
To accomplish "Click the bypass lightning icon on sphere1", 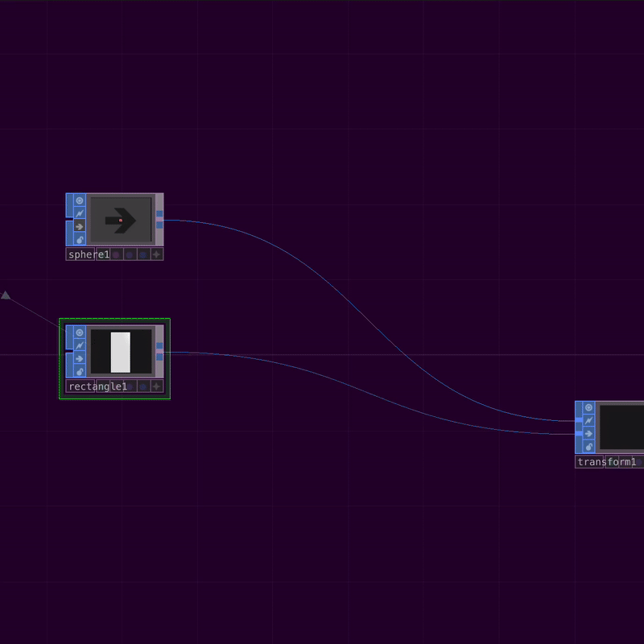I will (80, 213).
